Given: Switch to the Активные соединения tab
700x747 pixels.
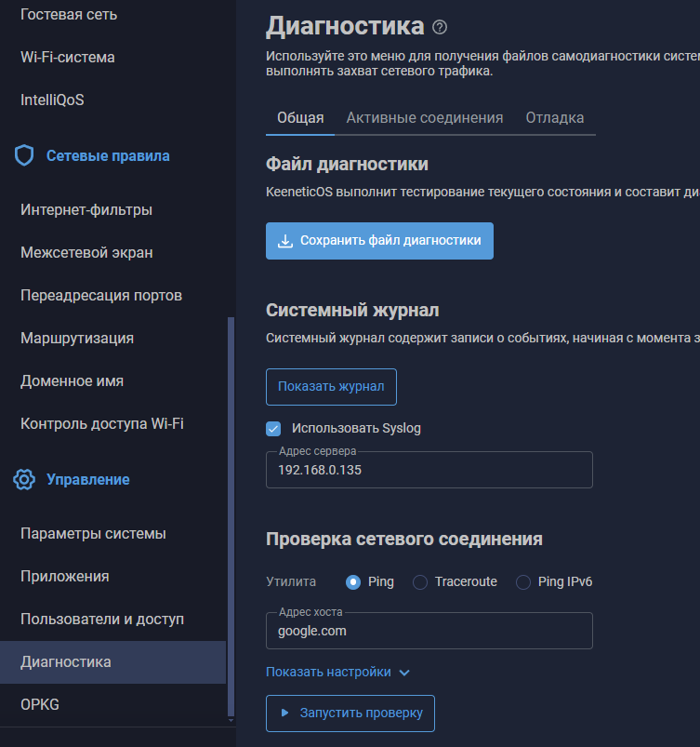Looking at the screenshot, I should pyautogui.click(x=424, y=118).
